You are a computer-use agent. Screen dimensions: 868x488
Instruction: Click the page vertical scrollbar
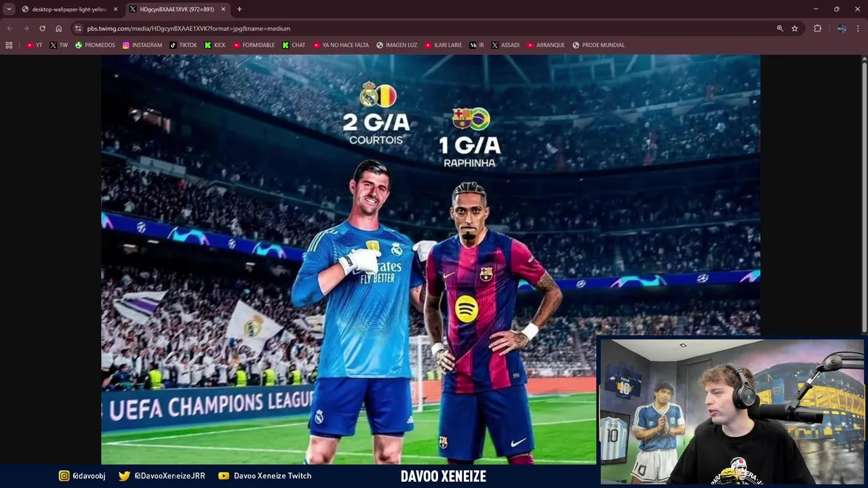pyautogui.click(x=864, y=197)
